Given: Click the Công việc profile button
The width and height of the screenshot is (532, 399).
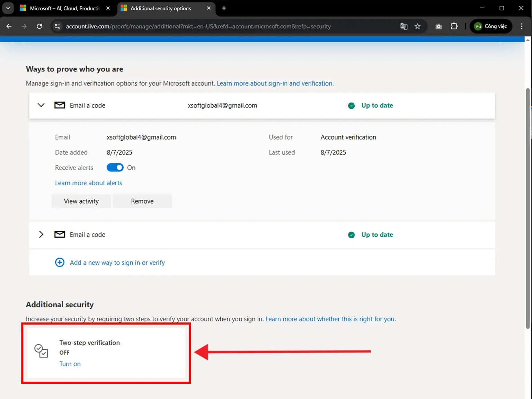Looking at the screenshot, I should tap(491, 26).
